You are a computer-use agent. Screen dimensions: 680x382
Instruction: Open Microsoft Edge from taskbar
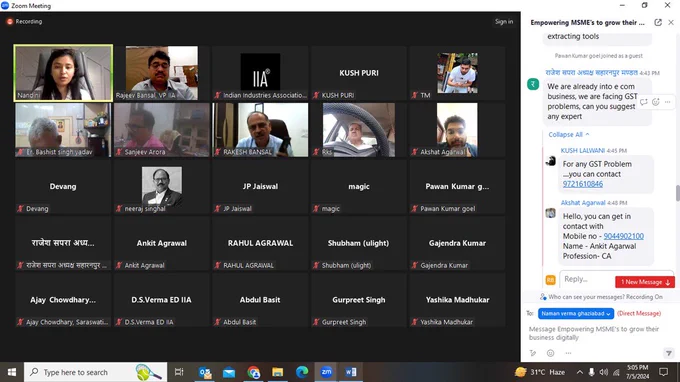[302, 372]
